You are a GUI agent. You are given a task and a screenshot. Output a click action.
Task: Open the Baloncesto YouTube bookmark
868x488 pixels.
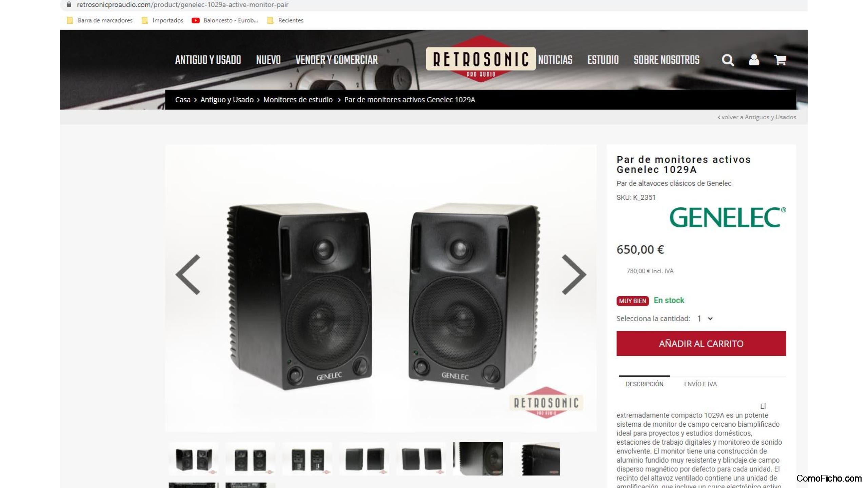pos(225,20)
